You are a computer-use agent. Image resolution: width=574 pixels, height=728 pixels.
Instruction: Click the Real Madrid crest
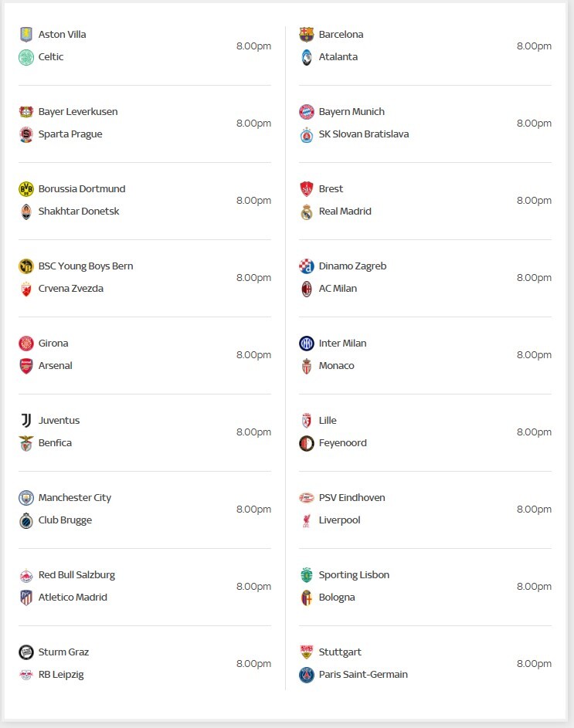click(306, 212)
